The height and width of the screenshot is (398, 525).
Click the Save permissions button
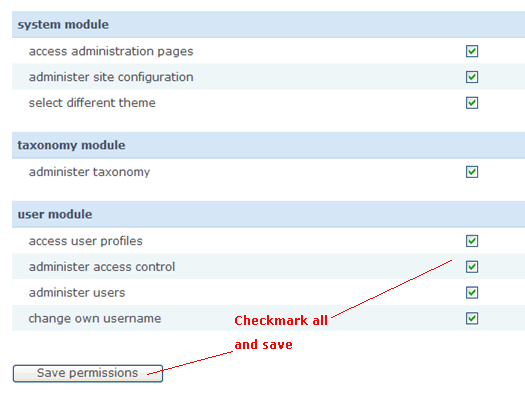[88, 373]
